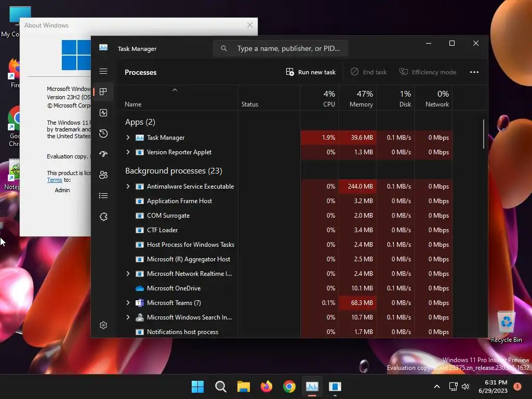This screenshot has width=532, height=399.
Task: Open the App history sidebar icon
Action: (x=103, y=134)
